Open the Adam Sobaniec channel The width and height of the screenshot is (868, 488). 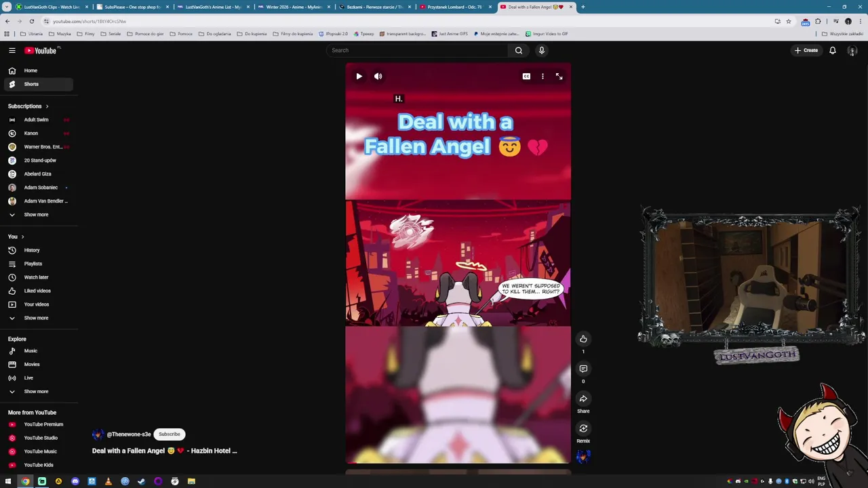pos(37,188)
